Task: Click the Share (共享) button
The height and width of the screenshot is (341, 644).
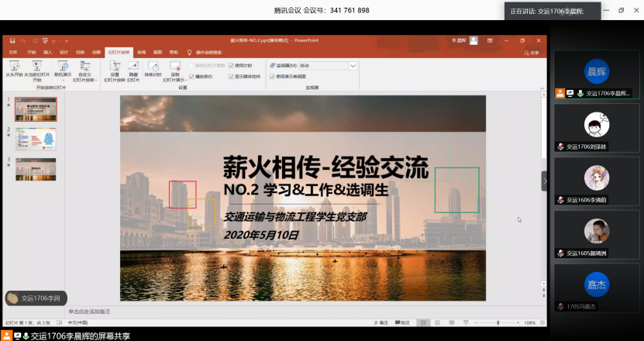Action: [x=532, y=53]
